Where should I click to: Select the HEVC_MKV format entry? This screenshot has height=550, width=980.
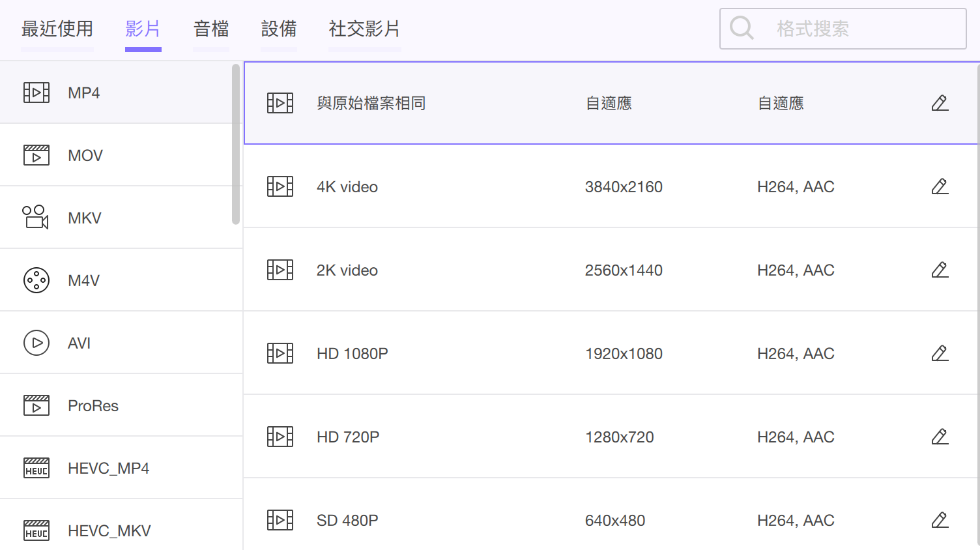[x=121, y=525]
